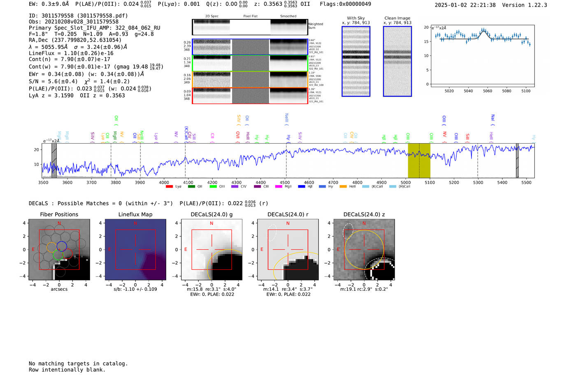Click the orange HeII legend swatch
The width and height of the screenshot is (576, 392).
[343, 187]
